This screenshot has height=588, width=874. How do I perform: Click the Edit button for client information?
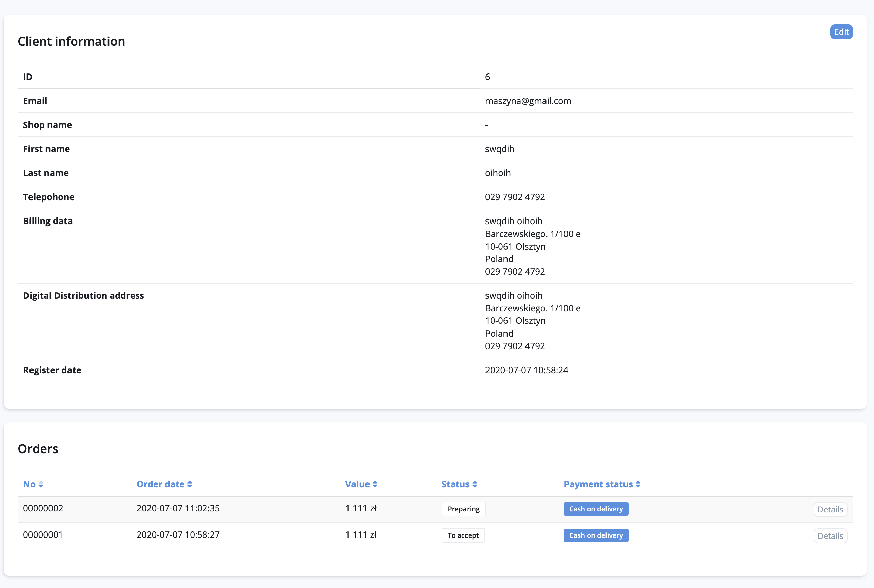coord(841,32)
